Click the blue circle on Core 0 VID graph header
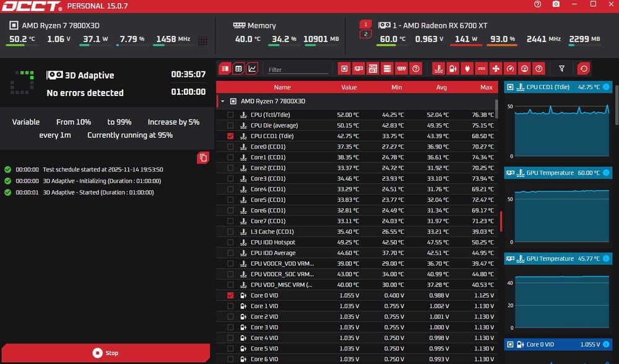The height and width of the screenshot is (364, 619). click(x=606, y=344)
